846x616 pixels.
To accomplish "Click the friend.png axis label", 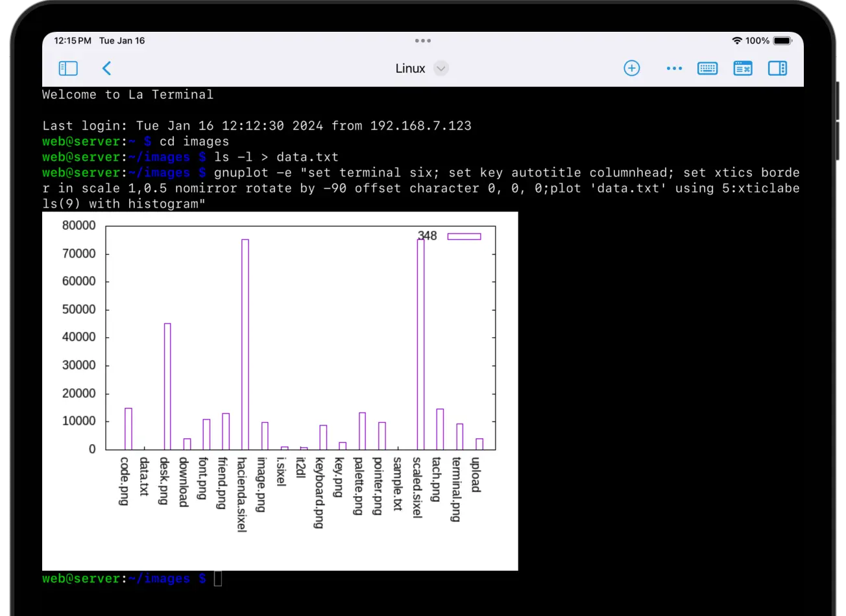I will [223, 483].
